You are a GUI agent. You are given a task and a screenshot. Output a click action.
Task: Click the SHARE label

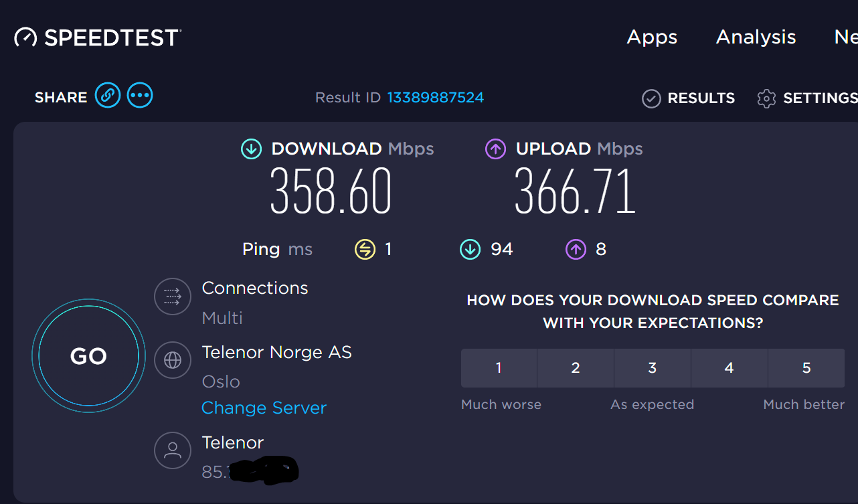point(61,98)
